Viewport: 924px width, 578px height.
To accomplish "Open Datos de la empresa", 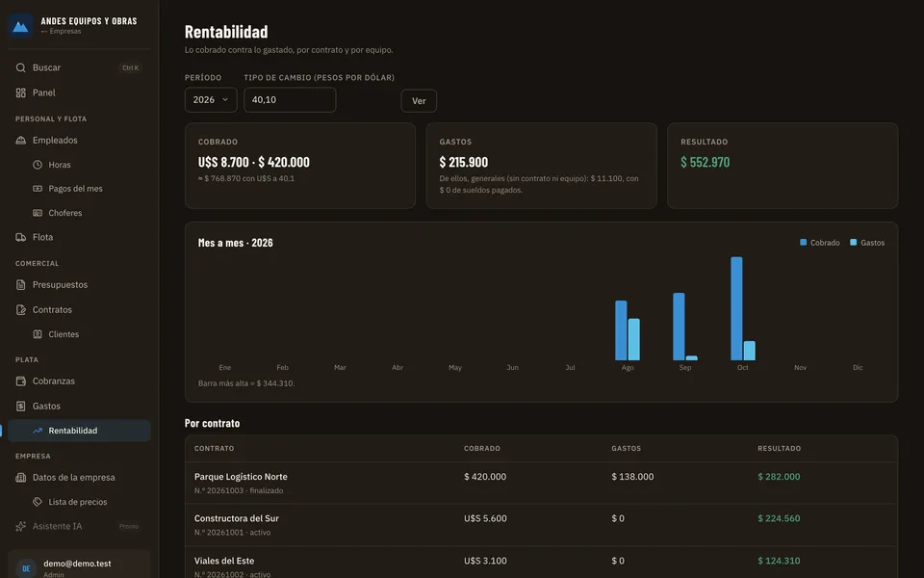I will 79,477.
